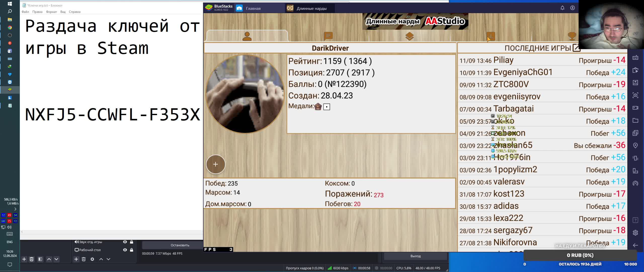Open the statistics chart tab icon

tap(491, 36)
